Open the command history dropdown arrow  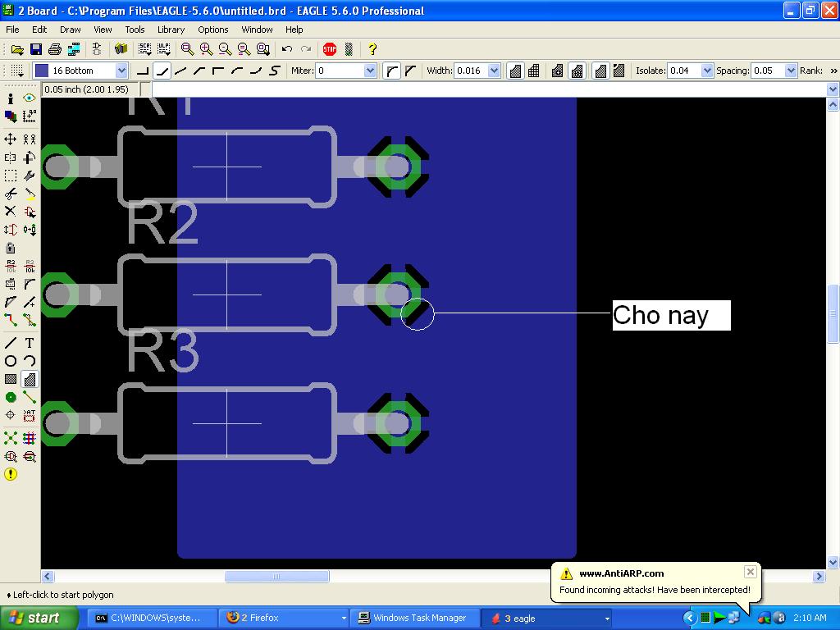coord(833,89)
